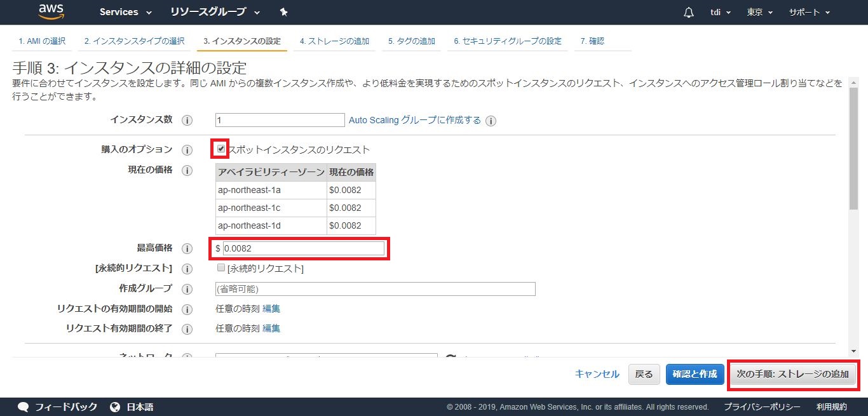Click Auto Scaling グループに作成する link

tap(414, 120)
